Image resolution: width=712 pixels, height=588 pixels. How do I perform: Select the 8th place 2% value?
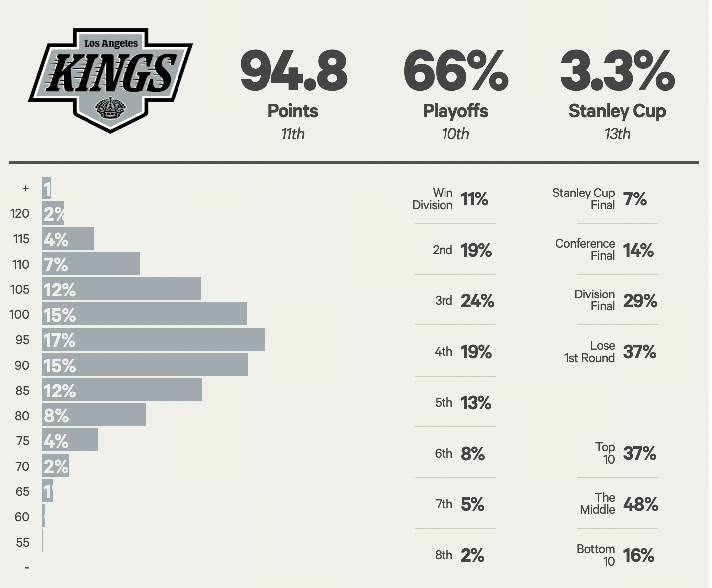point(472,555)
